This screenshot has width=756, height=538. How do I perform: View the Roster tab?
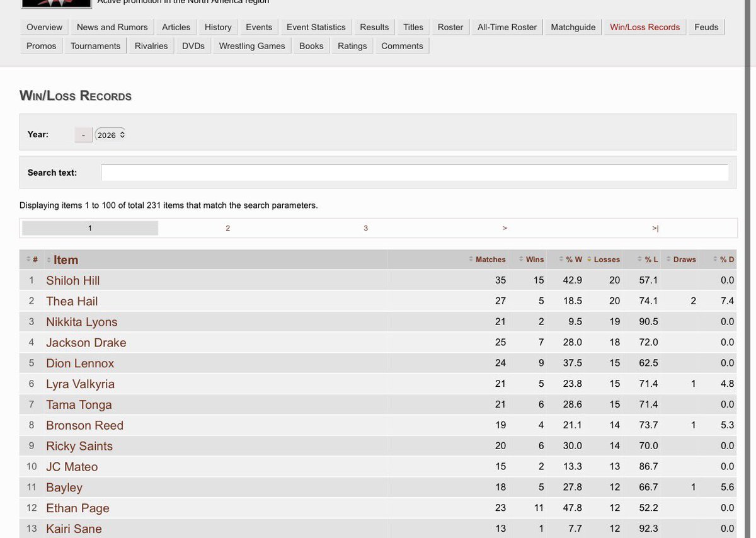point(450,27)
